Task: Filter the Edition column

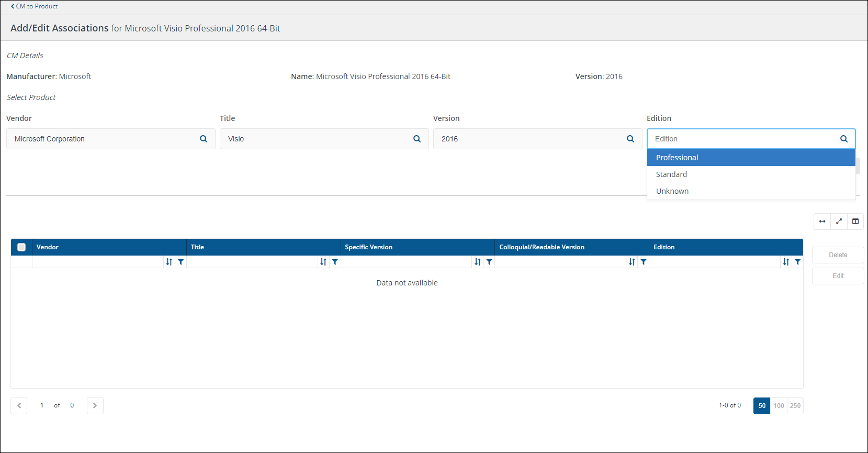Action: pyautogui.click(x=797, y=262)
